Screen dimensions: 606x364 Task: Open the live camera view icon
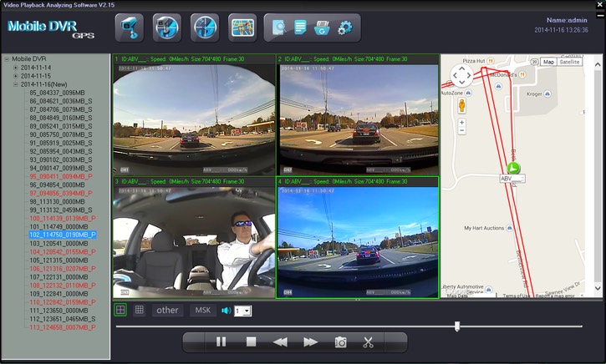click(130, 28)
